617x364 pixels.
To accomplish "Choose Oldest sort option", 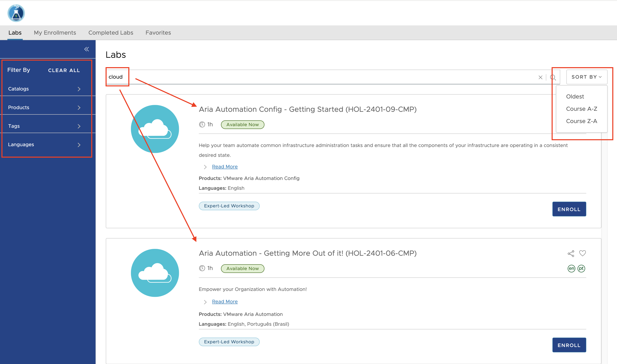I will 575,96.
